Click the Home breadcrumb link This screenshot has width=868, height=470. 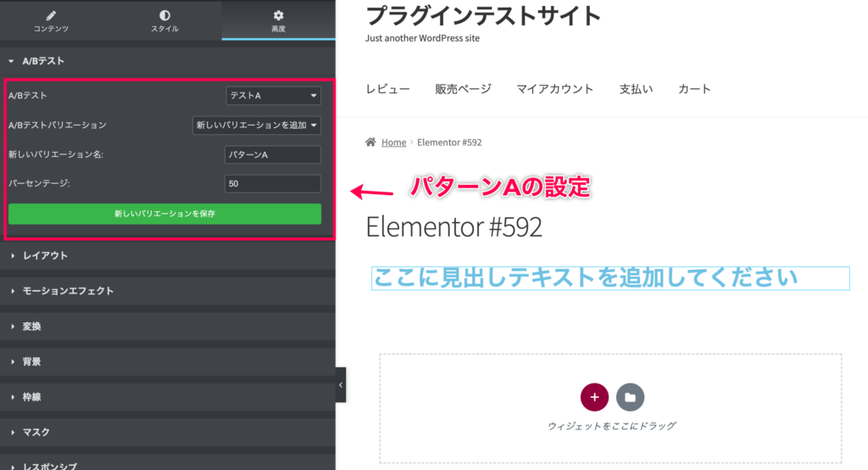(x=393, y=143)
